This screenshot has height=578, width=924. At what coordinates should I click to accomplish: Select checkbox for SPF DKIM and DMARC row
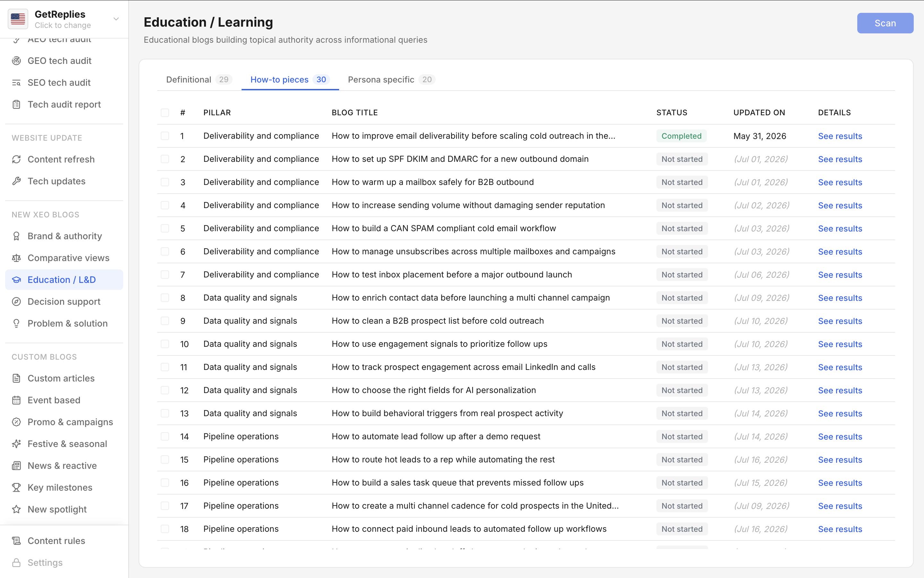pos(165,159)
